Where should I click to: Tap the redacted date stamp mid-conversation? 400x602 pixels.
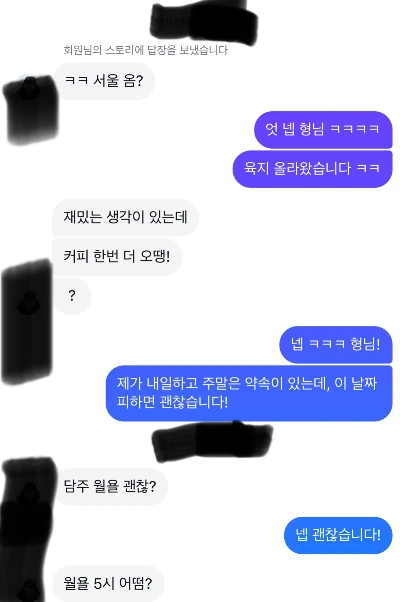(212, 442)
